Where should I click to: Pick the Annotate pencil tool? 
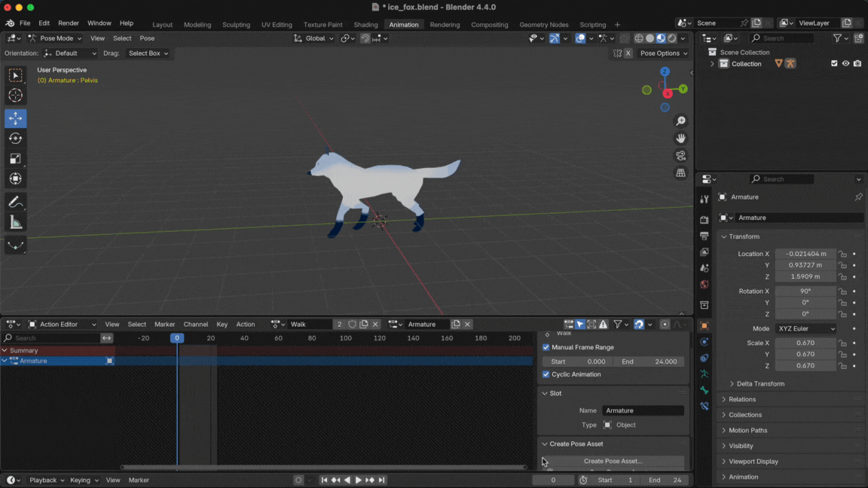click(x=16, y=202)
